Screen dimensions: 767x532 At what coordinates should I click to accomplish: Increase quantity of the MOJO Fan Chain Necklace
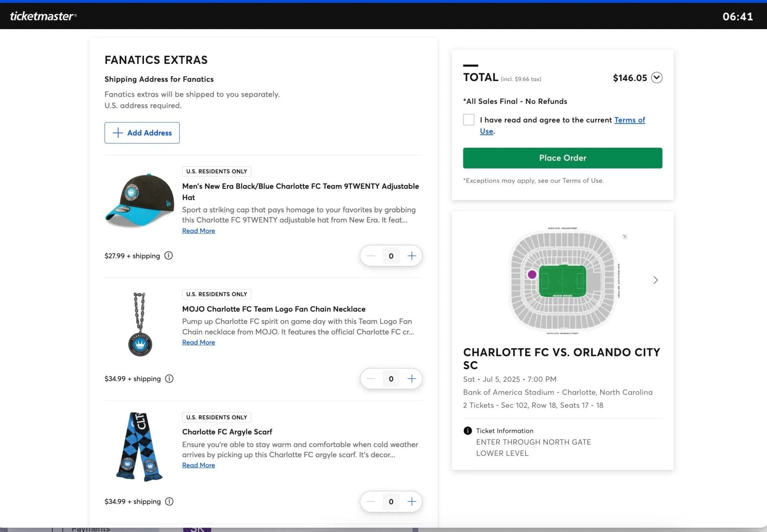[411, 379]
